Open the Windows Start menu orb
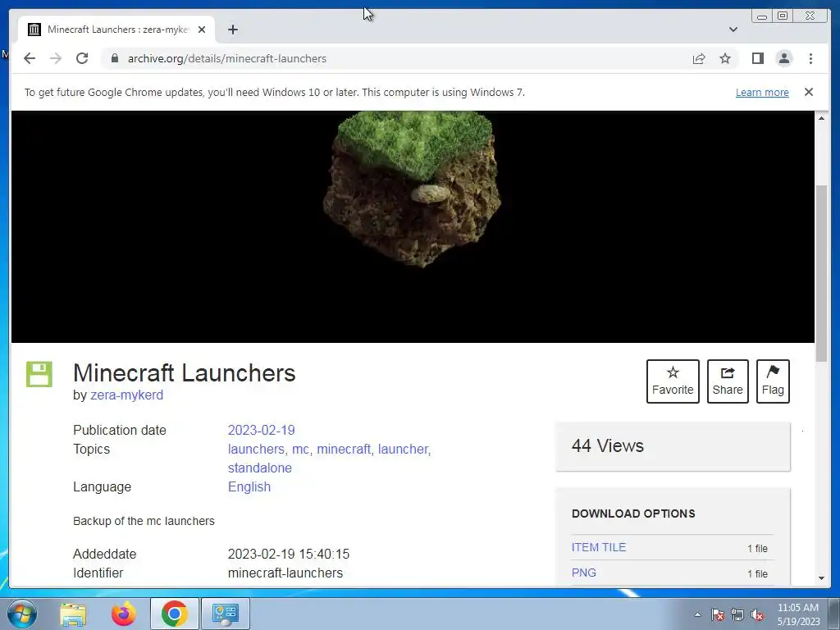 pyautogui.click(x=22, y=614)
